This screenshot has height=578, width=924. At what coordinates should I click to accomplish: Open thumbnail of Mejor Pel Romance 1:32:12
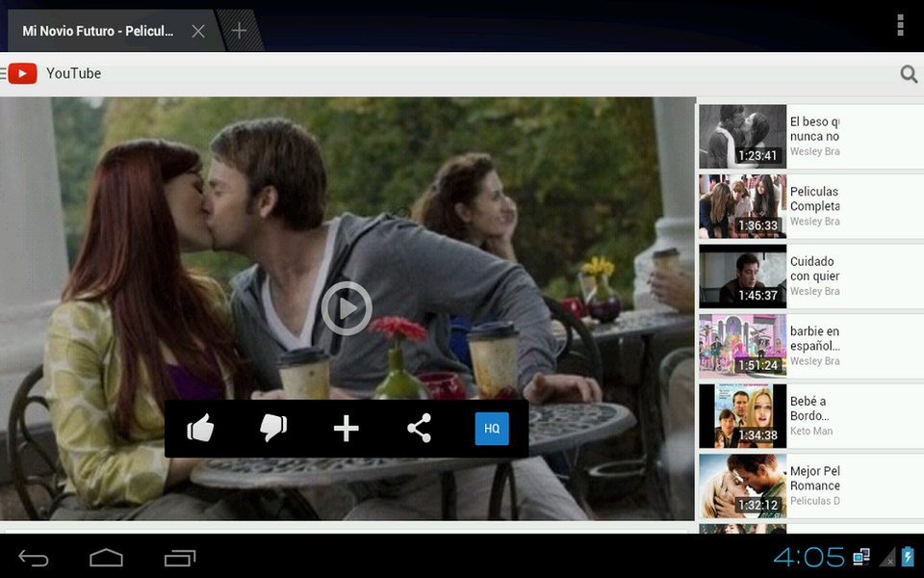coord(742,486)
